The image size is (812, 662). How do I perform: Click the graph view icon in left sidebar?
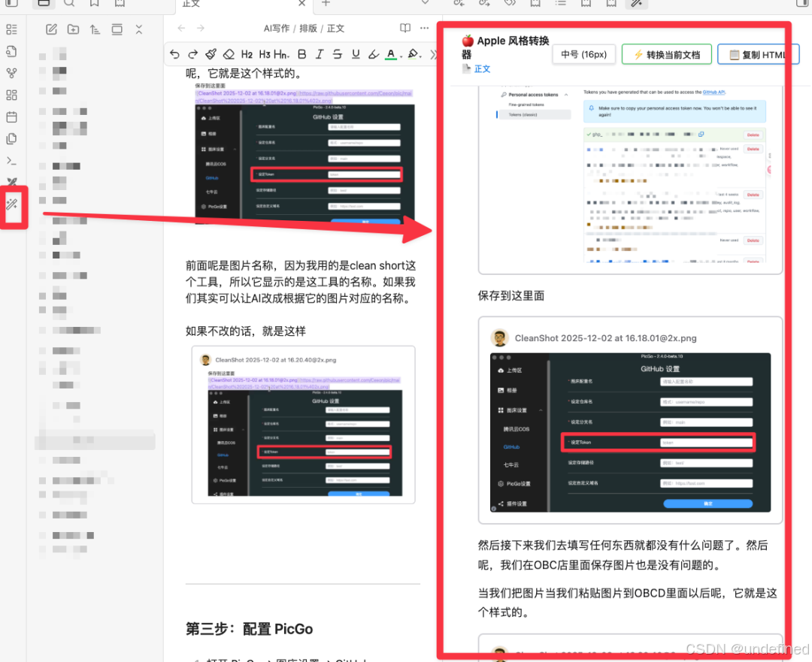14,72
